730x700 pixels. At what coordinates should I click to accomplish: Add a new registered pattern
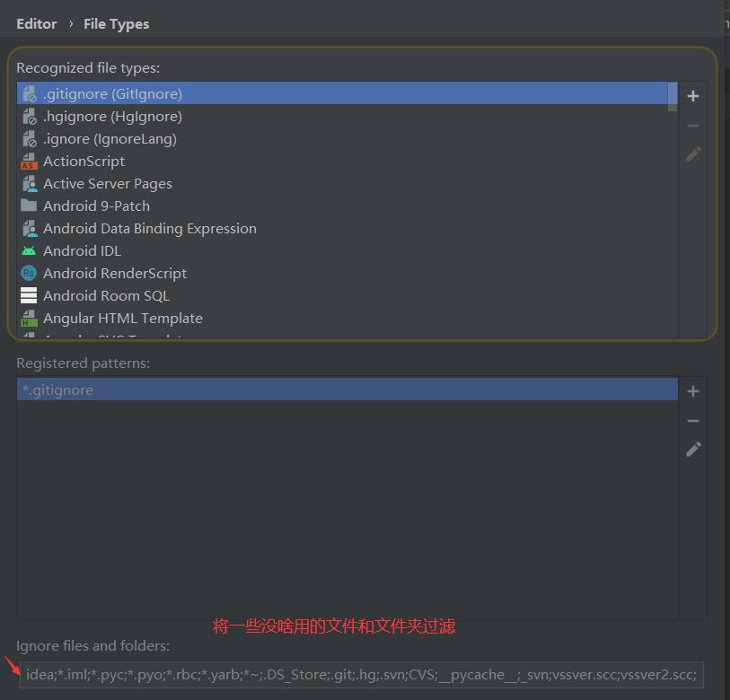pos(693,391)
